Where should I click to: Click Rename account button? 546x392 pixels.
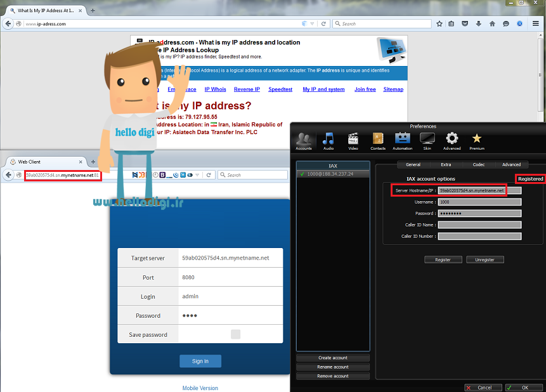[x=333, y=367]
